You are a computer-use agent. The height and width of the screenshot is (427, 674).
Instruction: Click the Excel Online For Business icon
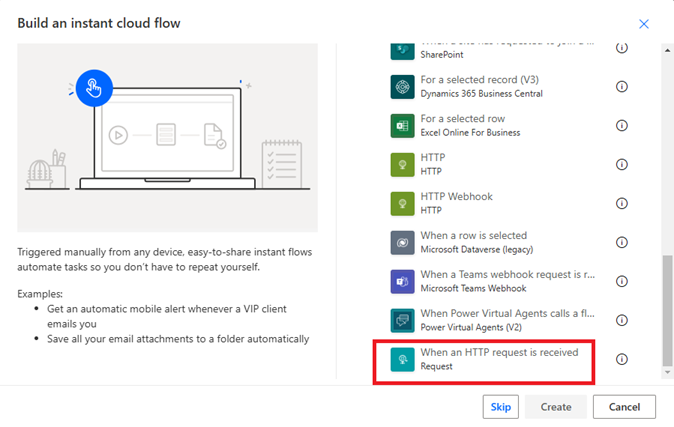point(403,126)
